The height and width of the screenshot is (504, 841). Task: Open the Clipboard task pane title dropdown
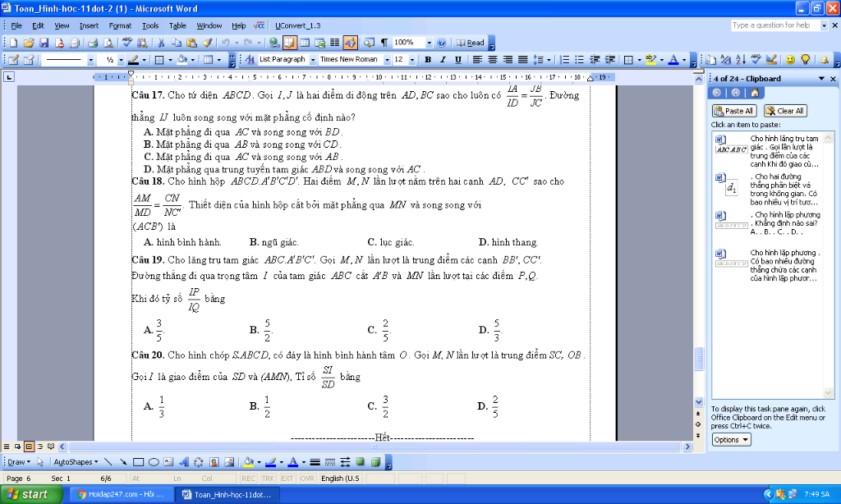821,79
